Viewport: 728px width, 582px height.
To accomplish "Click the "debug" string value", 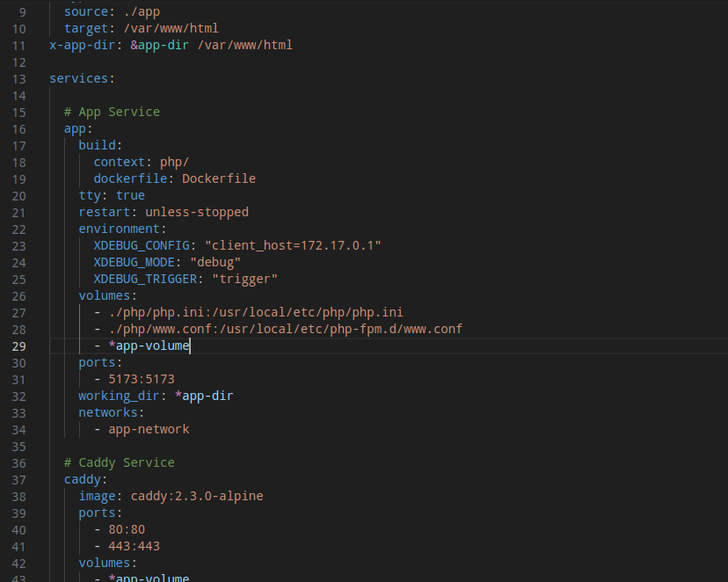I will point(215,262).
